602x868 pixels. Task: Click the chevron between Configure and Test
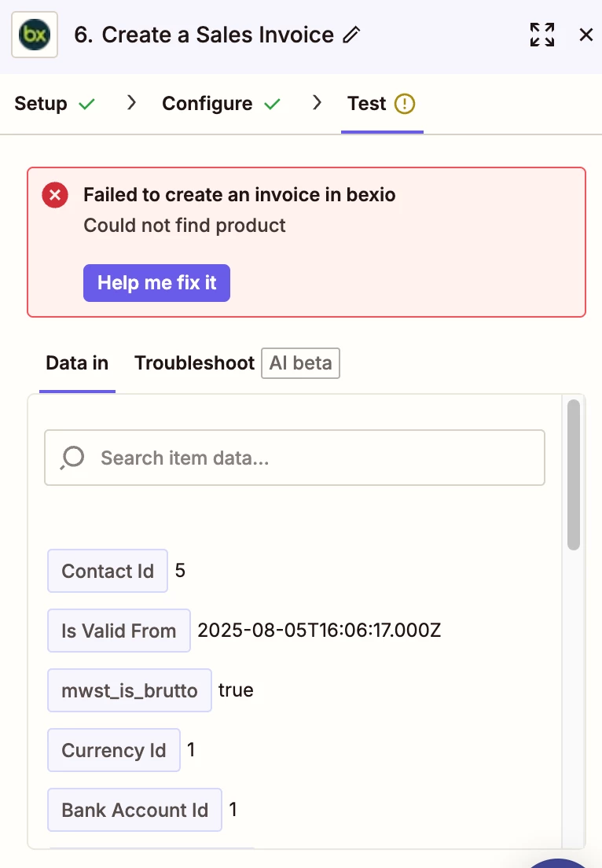[317, 102]
